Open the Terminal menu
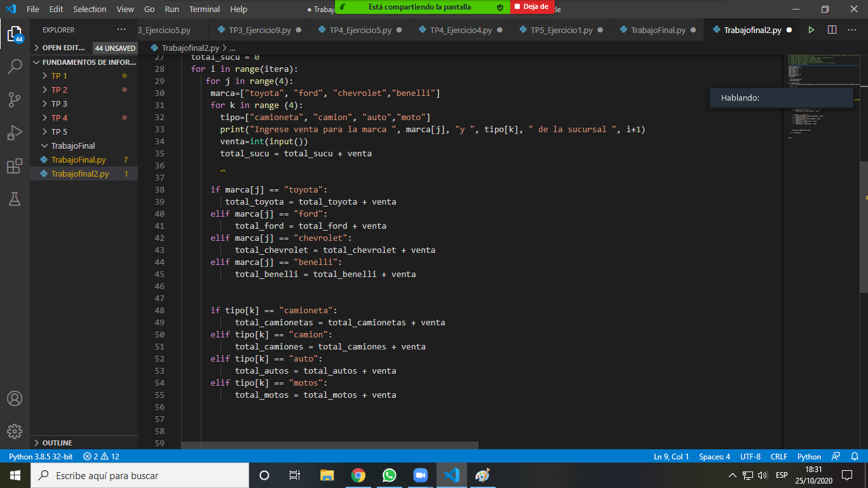 click(205, 9)
